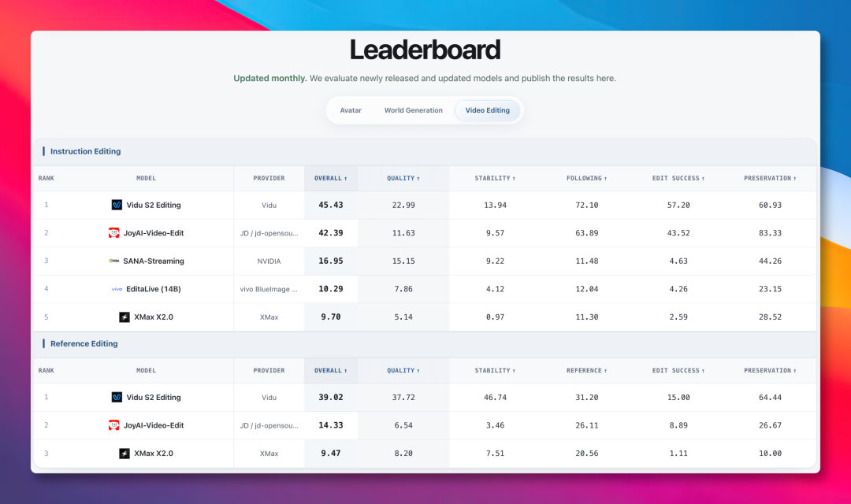Viewport: 851px width, 504px height.
Task: Open the EditaLive (14B) model entry
Action: (154, 289)
